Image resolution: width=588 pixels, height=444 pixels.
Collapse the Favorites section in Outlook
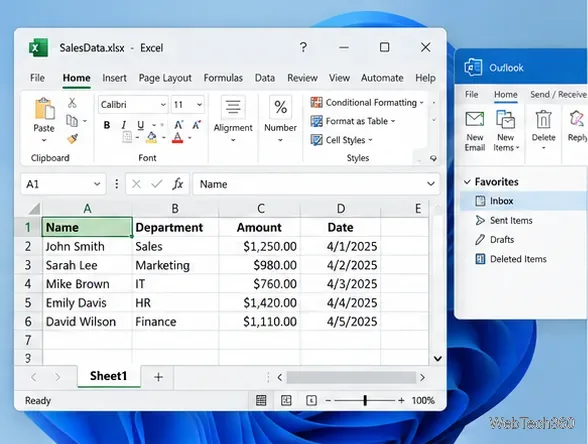(x=467, y=182)
